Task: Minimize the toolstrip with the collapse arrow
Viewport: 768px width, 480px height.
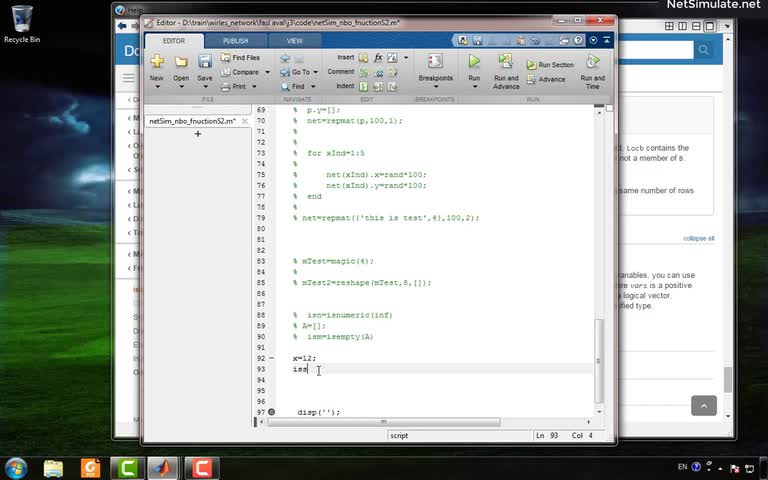Action: click(x=607, y=40)
